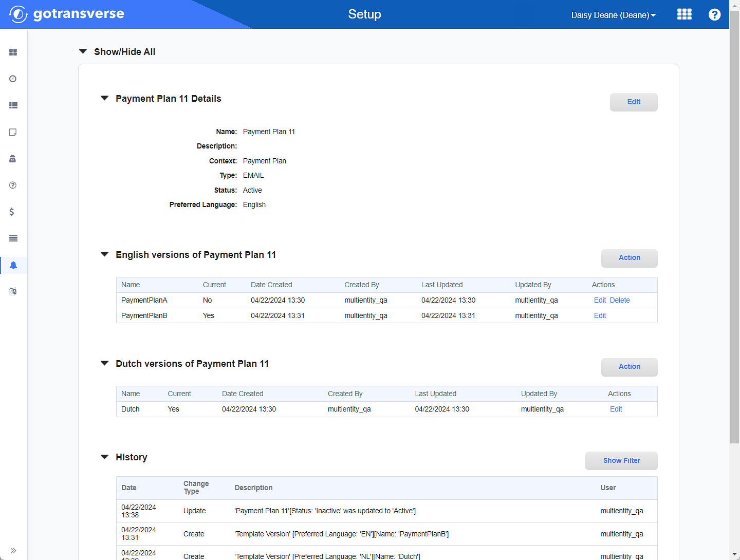Screen dimensions: 740x560
Task: Click the Show Filter button
Action: 621,460
